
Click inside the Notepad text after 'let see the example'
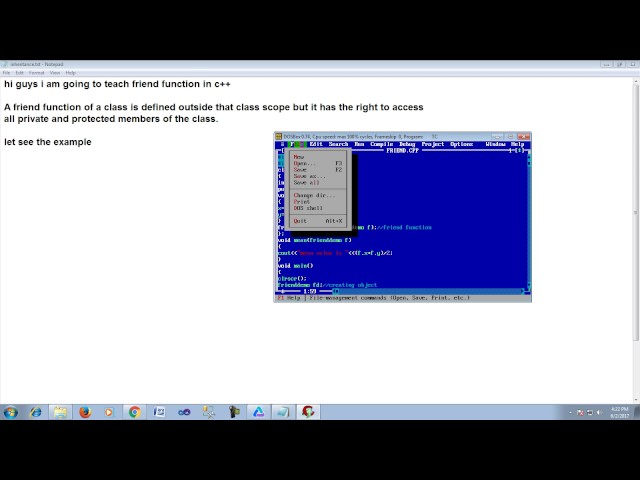click(93, 142)
